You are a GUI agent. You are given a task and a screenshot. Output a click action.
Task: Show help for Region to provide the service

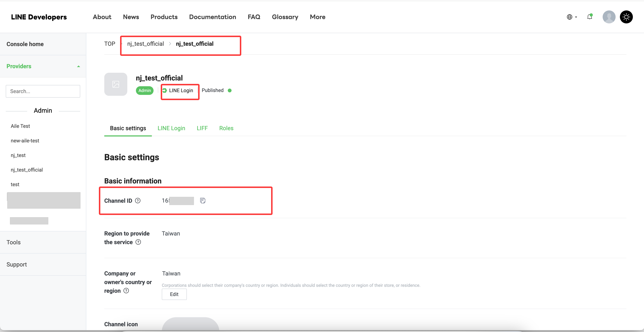(x=138, y=242)
